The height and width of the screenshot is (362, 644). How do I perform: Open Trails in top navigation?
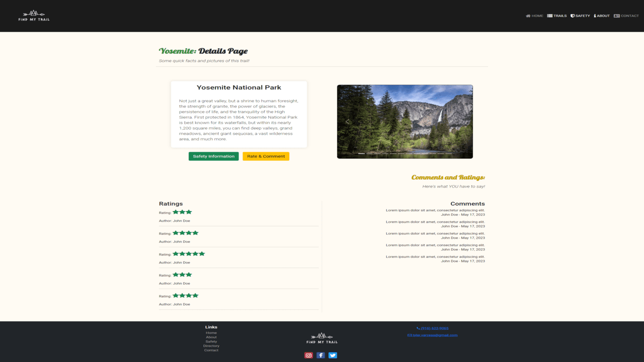pyautogui.click(x=557, y=16)
